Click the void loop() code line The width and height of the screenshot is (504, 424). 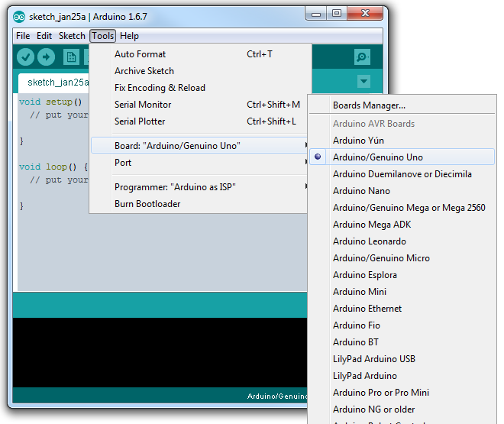[53, 167]
